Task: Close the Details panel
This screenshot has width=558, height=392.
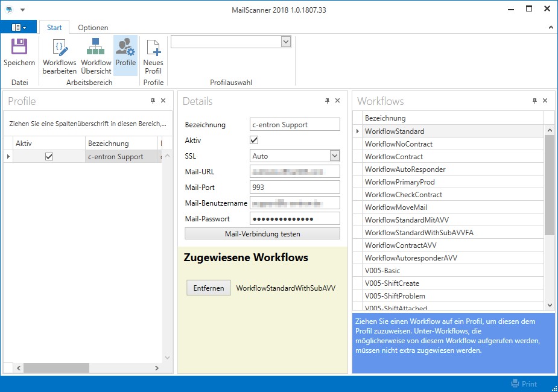Action: tap(337, 101)
